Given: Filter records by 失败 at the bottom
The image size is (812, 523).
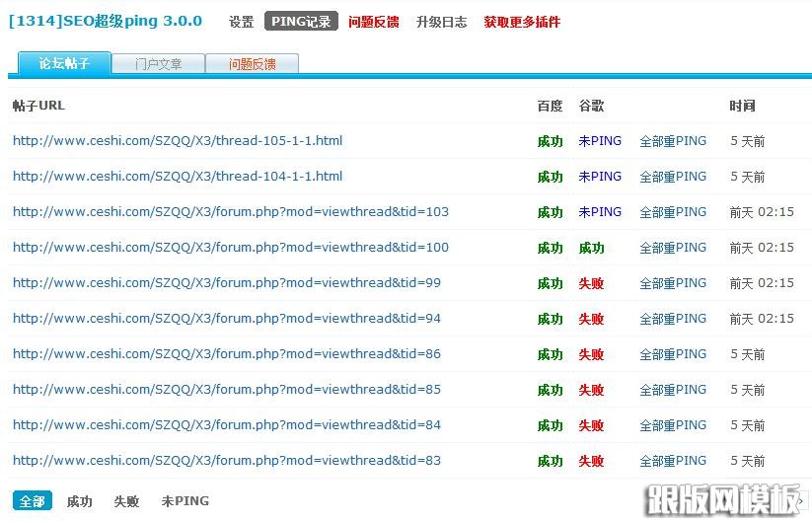Looking at the screenshot, I should click(x=126, y=501).
